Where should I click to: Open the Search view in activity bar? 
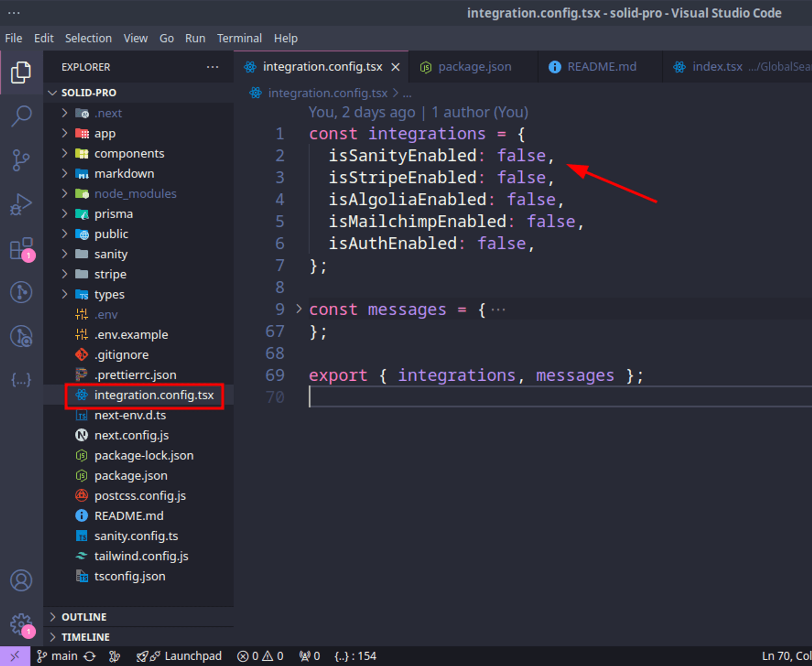tap(21, 116)
